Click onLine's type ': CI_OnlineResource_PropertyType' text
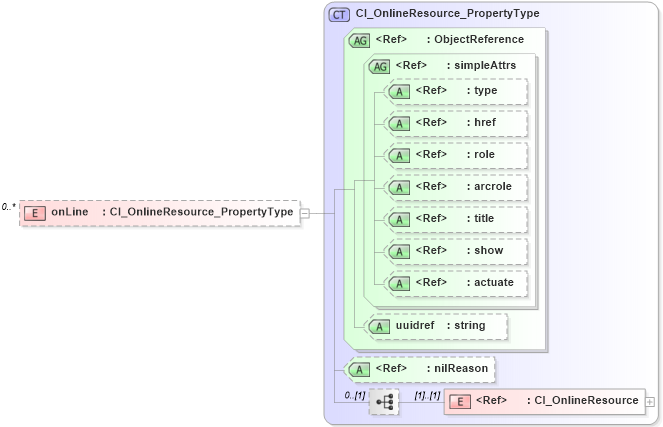This screenshot has width=663, height=427. [197, 212]
